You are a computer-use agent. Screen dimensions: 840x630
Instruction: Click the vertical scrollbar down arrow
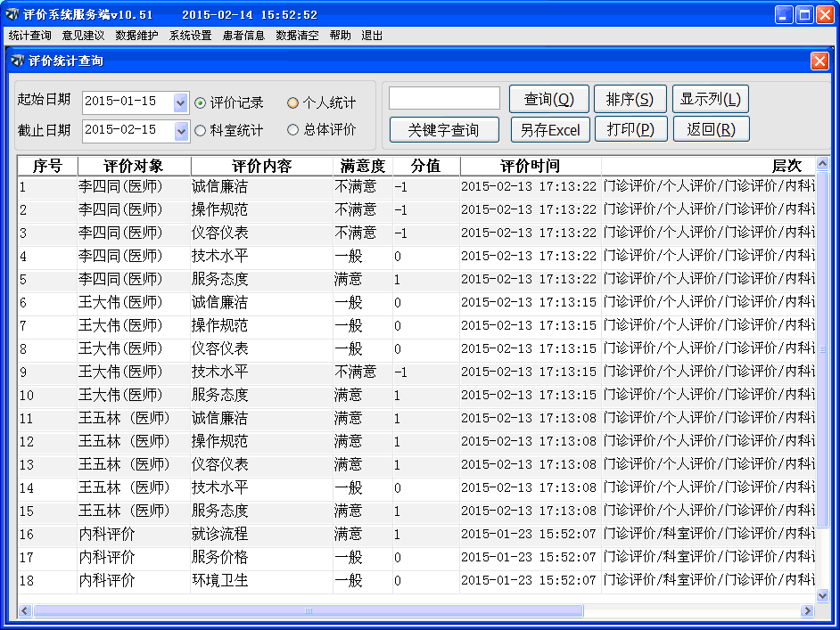coord(822,595)
